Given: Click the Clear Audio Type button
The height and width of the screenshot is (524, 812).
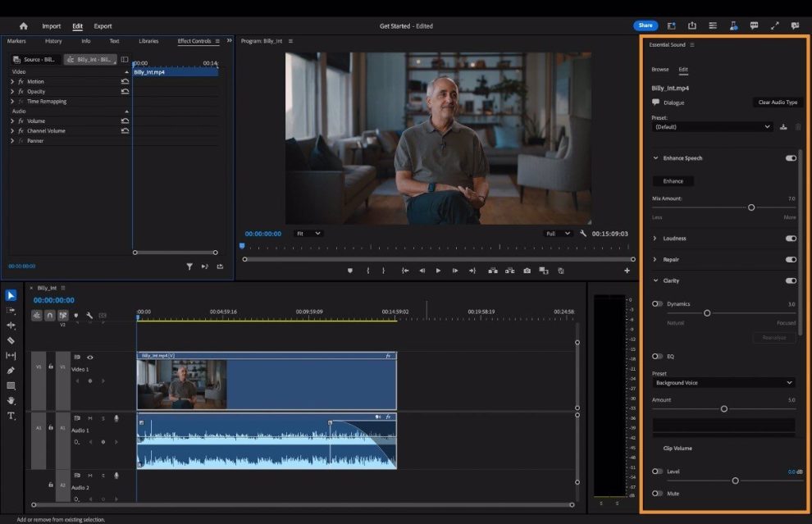Looking at the screenshot, I should tap(778, 103).
